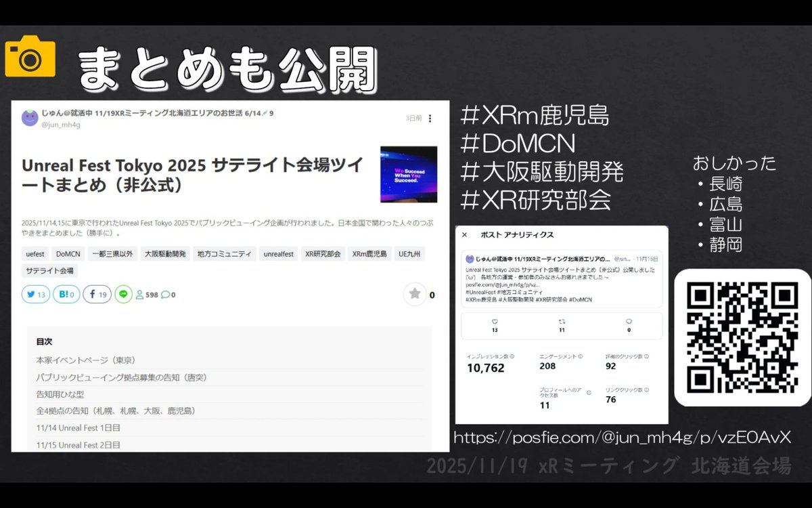
Task: Open the posfie.com URL below the analytics
Action: pyautogui.click(x=622, y=438)
